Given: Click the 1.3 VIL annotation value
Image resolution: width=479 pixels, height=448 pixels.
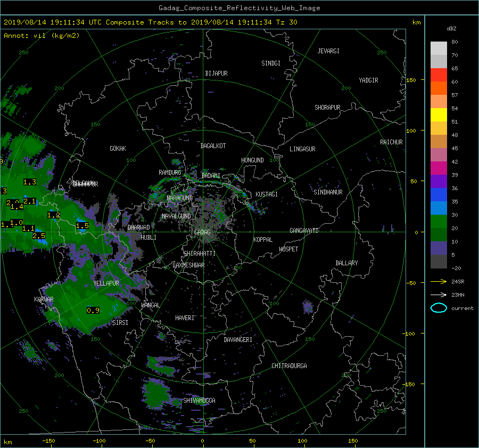Looking at the screenshot, I should (x=30, y=182).
